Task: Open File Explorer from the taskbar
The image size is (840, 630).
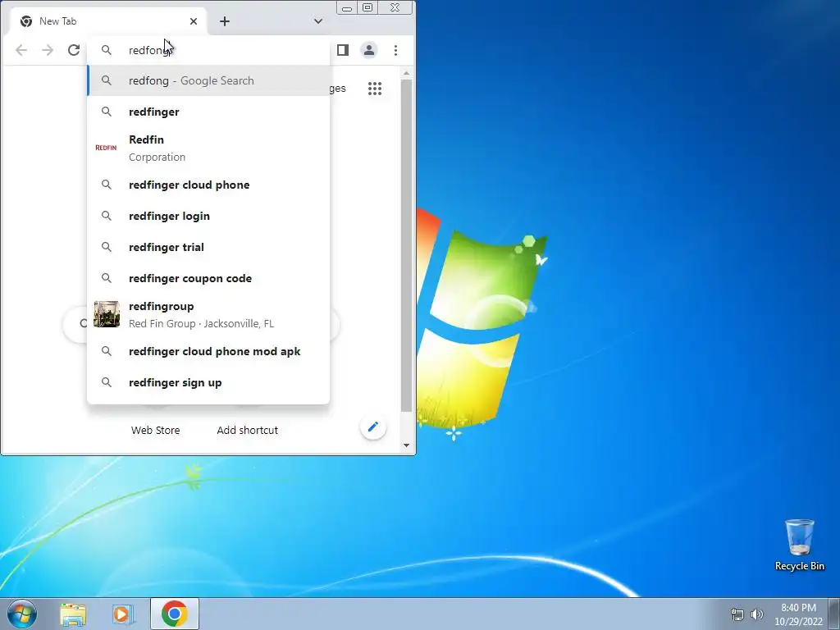Action: [73, 614]
